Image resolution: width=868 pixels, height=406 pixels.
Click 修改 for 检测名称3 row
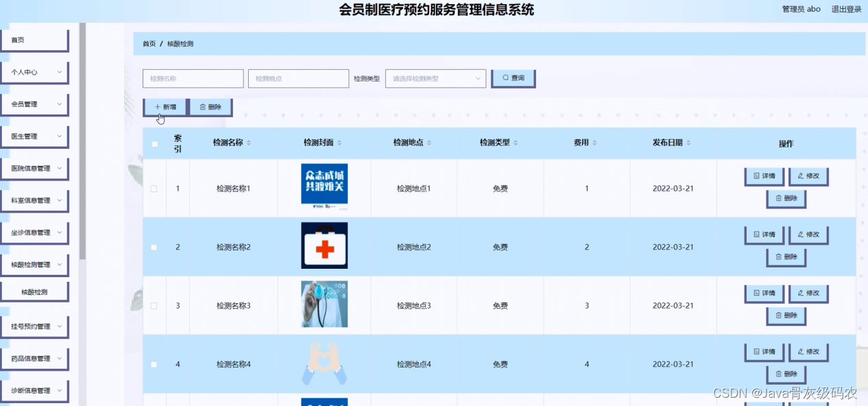[x=808, y=293]
